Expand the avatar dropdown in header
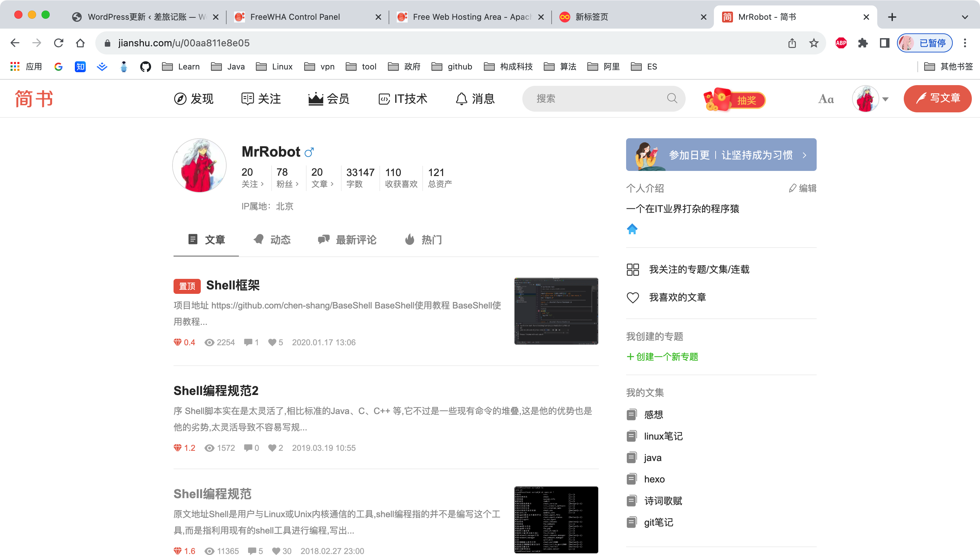The width and height of the screenshot is (980, 555). 885,99
